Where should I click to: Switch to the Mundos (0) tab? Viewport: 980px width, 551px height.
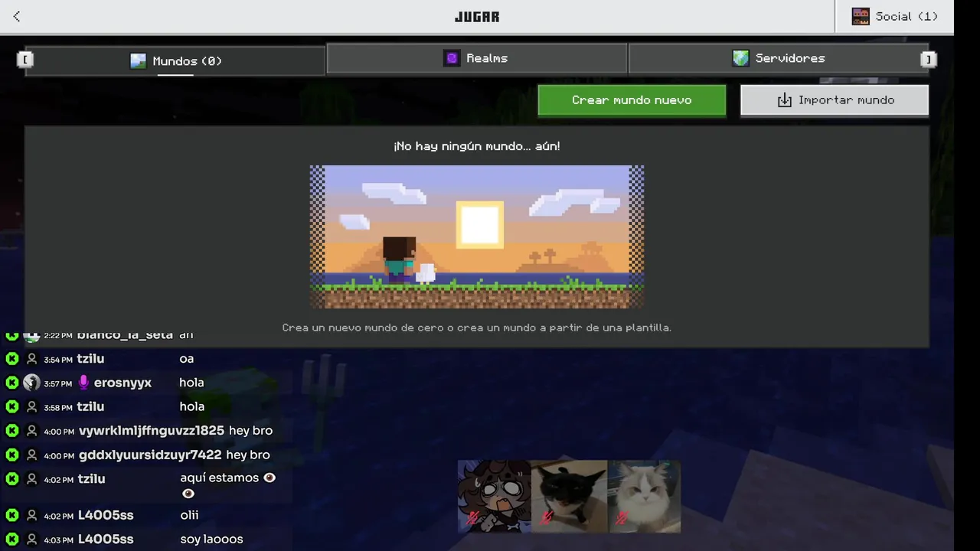pos(175,60)
